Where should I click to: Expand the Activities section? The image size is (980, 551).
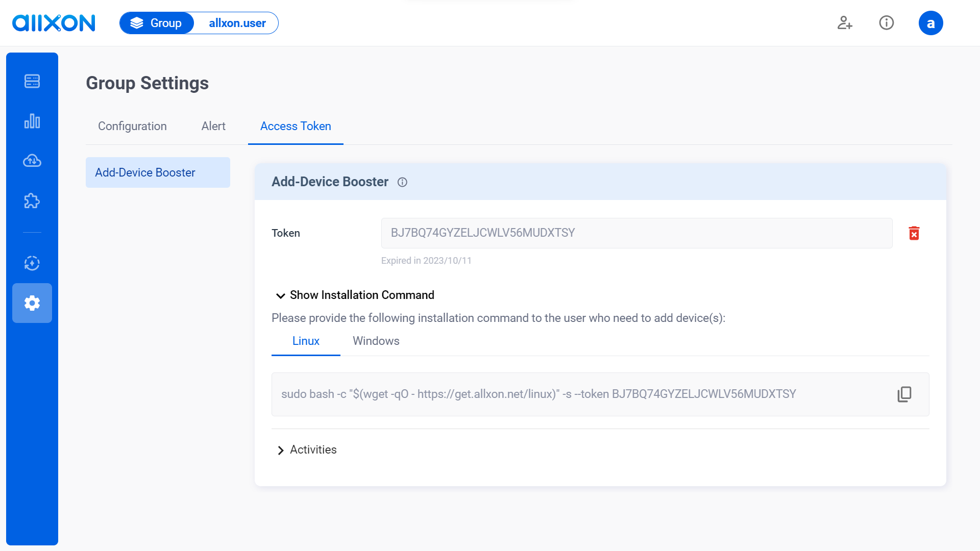306,449
